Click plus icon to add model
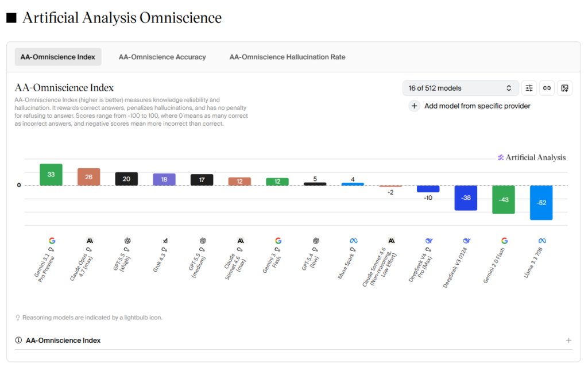Screen dimensions: 588x371 tap(415, 106)
